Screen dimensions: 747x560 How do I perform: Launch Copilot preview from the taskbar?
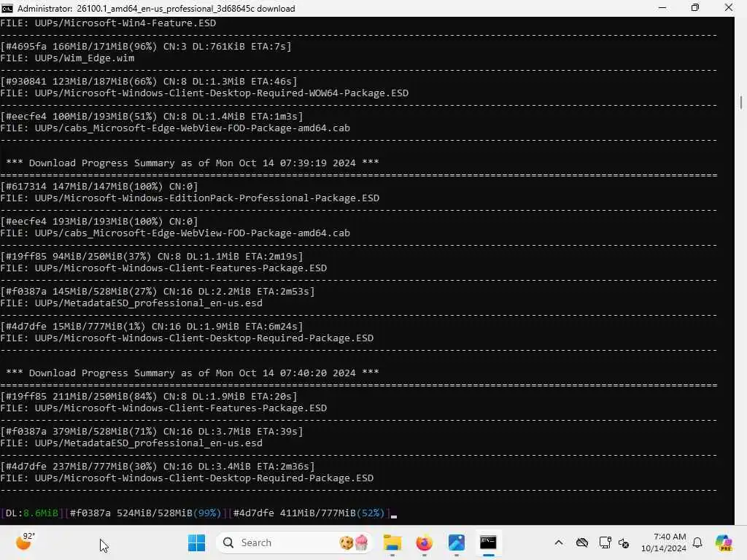[724, 542]
